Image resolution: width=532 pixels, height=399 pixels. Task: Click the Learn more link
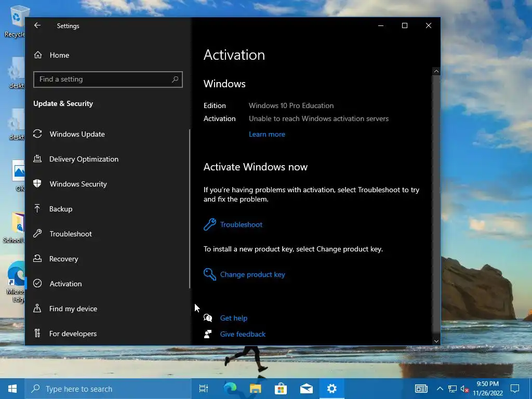point(267,135)
